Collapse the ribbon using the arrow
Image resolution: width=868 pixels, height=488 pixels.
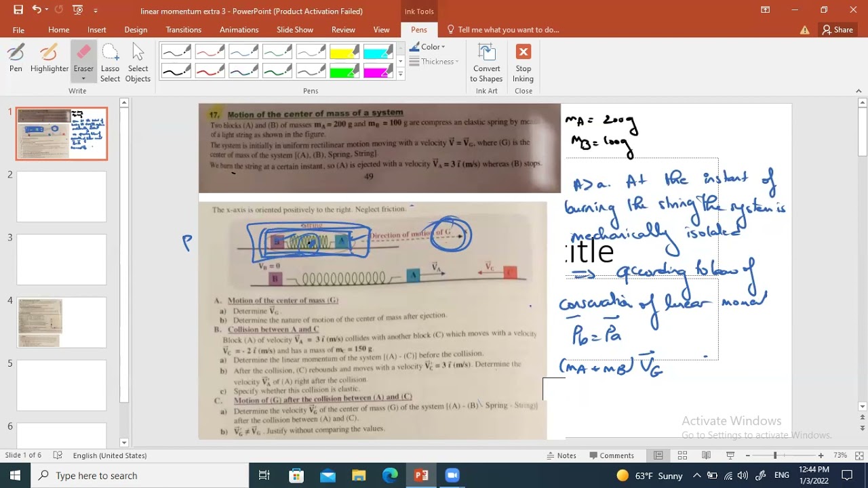[x=859, y=91]
